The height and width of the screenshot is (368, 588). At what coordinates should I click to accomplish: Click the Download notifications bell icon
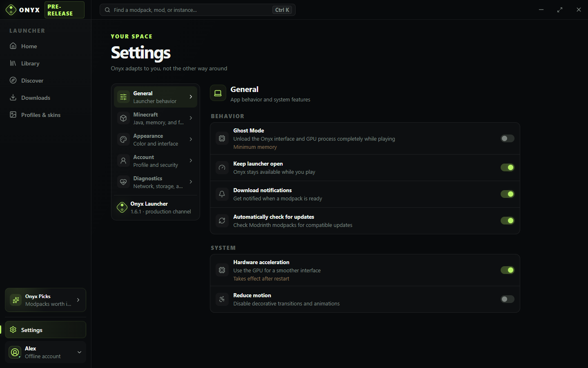click(222, 194)
